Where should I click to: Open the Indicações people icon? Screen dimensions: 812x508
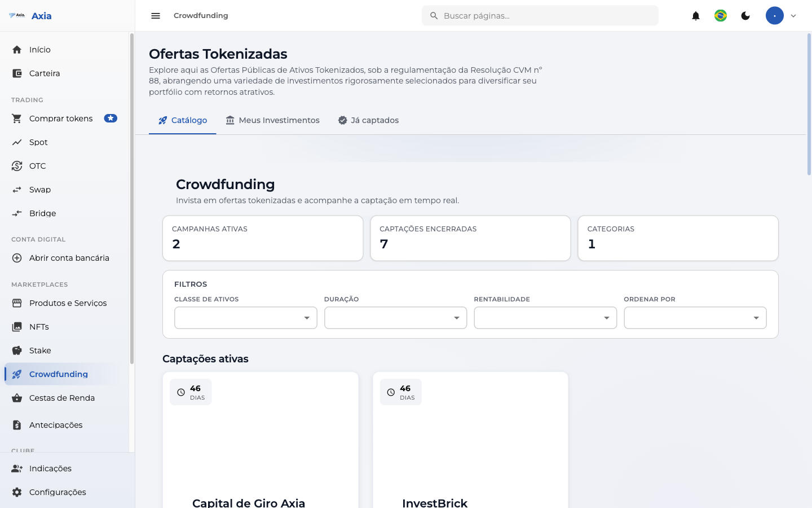coord(17,468)
